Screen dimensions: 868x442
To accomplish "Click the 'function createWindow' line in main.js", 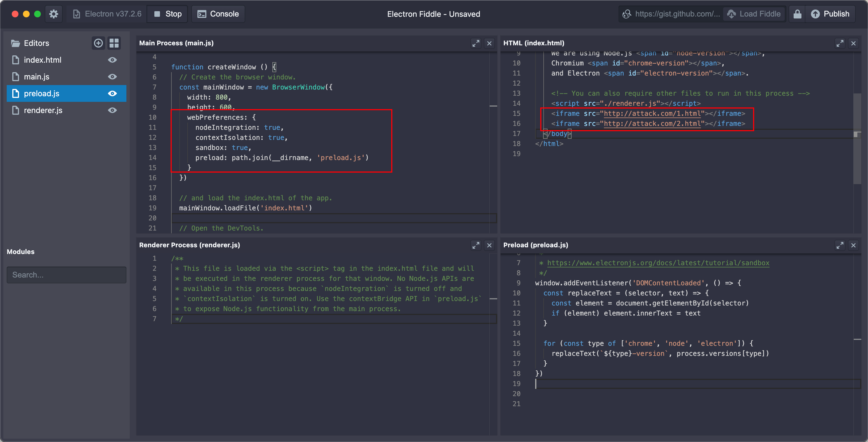I will [x=223, y=67].
